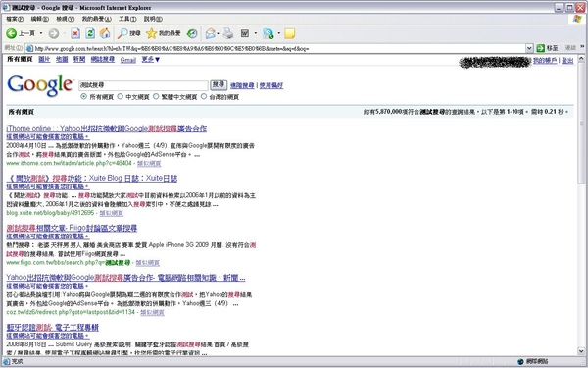Image resolution: width=588 pixels, height=368 pixels.
Task: Open the 檢視 (View) menu
Action: [x=66, y=19]
